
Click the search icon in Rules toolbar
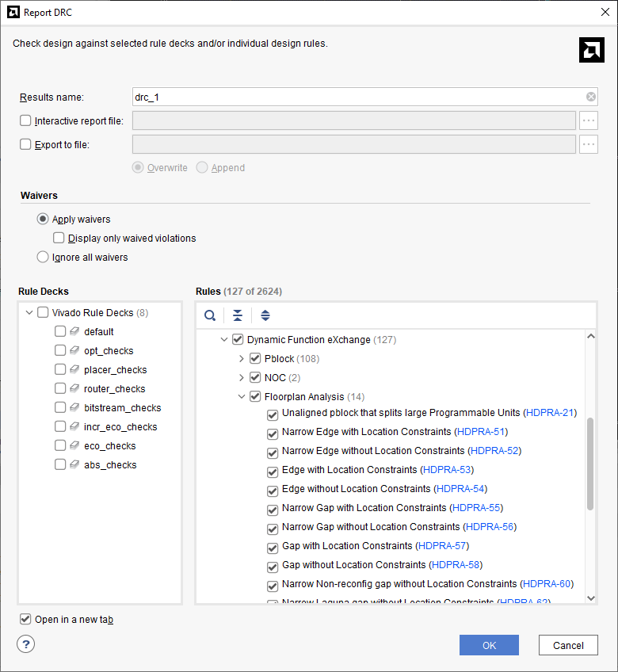tap(210, 315)
